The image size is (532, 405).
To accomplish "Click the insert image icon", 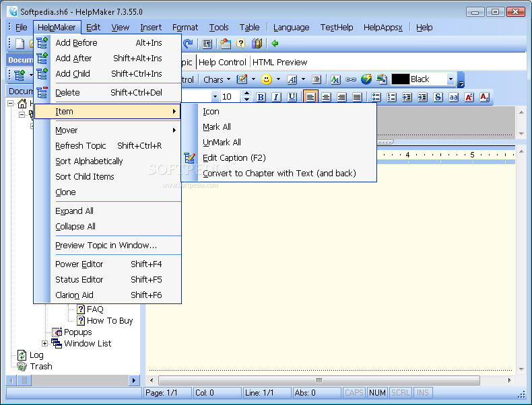I will tap(382, 79).
